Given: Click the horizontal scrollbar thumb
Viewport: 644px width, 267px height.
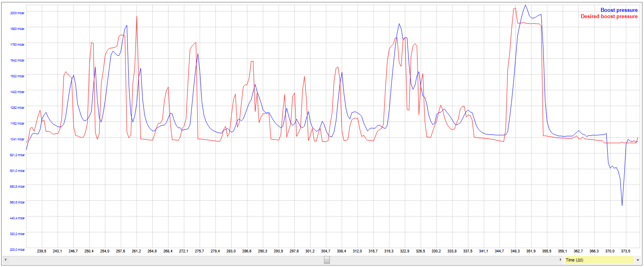Looking at the screenshot, I should [327, 260].
